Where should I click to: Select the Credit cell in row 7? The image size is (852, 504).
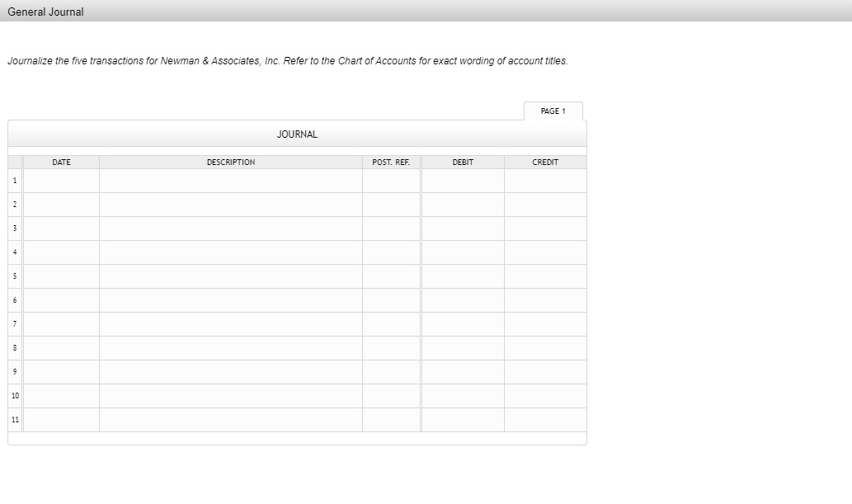tap(545, 324)
